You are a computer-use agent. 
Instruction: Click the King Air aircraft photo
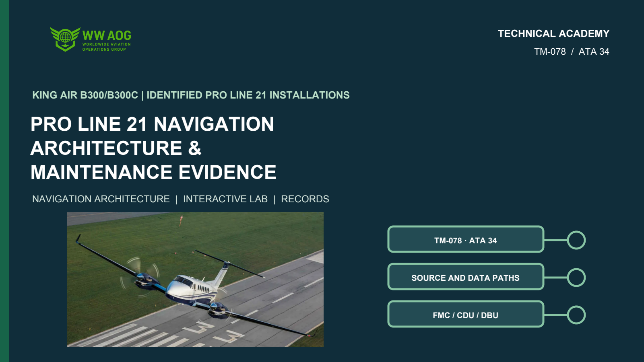tap(195, 279)
